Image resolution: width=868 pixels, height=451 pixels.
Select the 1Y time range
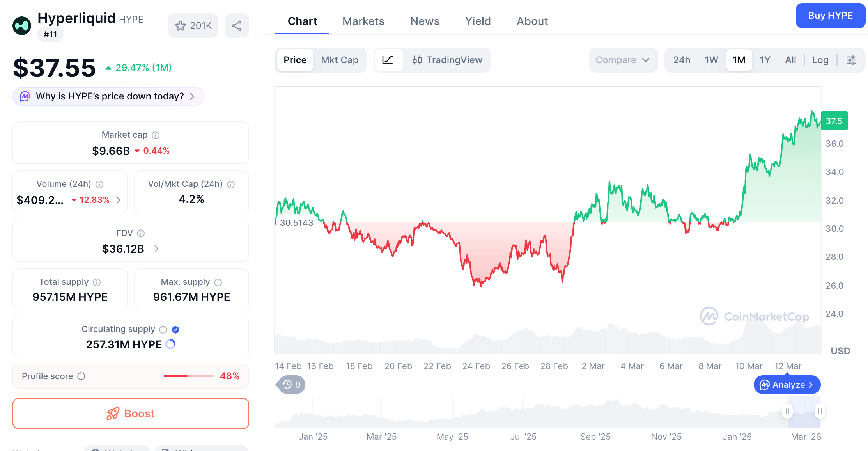click(x=765, y=60)
